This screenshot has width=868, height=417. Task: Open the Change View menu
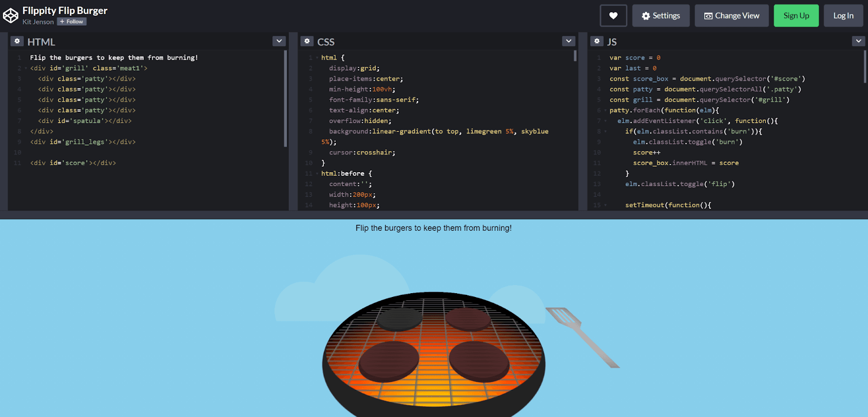731,16
